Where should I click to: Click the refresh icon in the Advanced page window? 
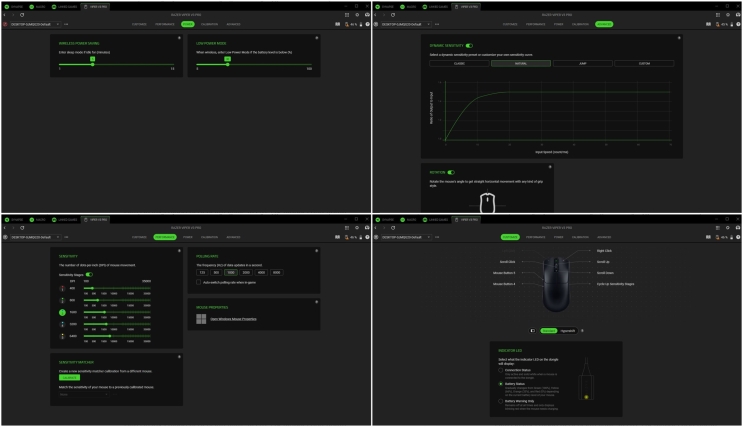pos(393,15)
